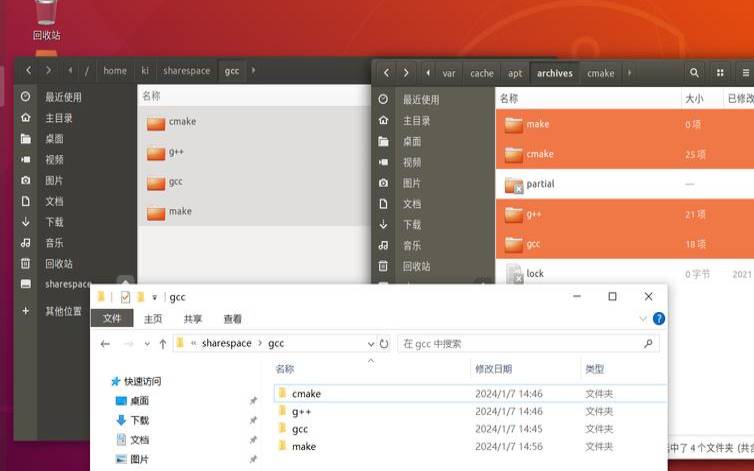Sort by 大小 size column in archives window
The width and height of the screenshot is (754, 471).
pyautogui.click(x=694, y=99)
